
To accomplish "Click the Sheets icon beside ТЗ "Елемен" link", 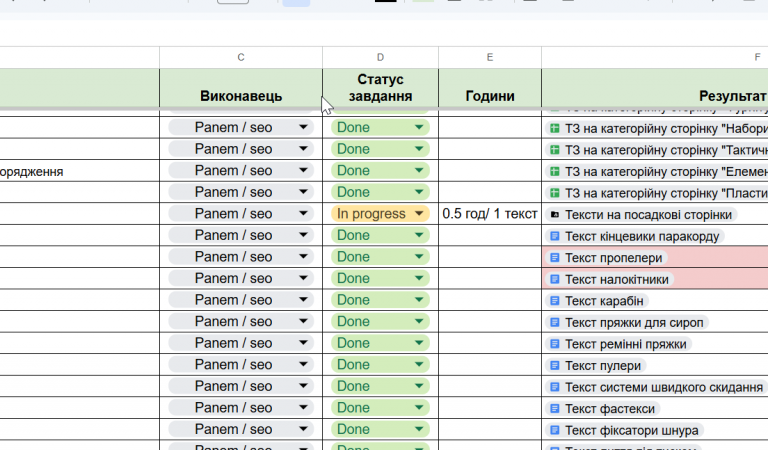I will [x=554, y=172].
